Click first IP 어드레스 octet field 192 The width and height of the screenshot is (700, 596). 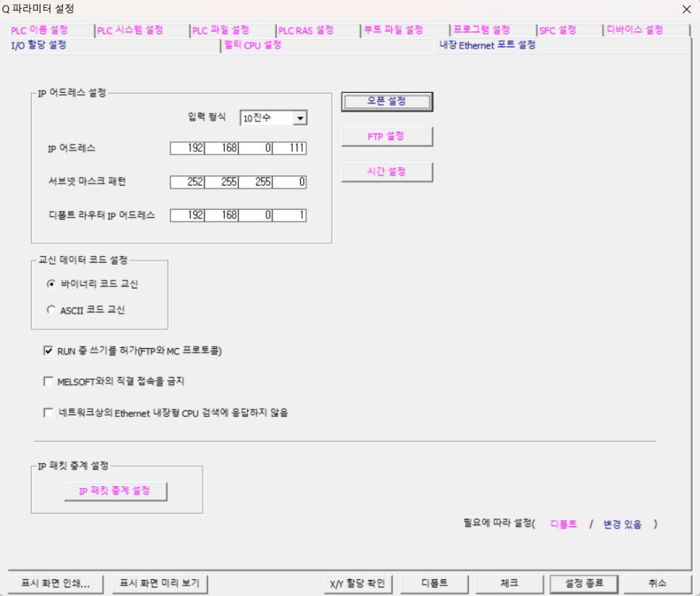coord(188,148)
